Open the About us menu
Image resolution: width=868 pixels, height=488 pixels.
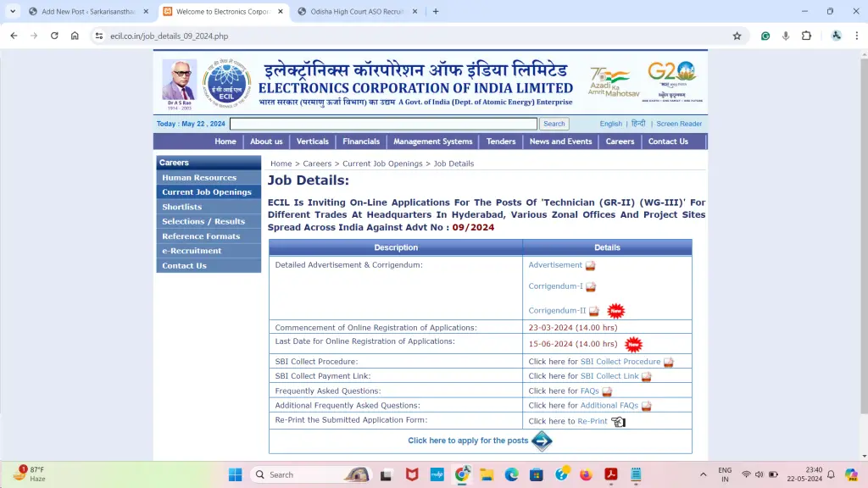pos(266,141)
